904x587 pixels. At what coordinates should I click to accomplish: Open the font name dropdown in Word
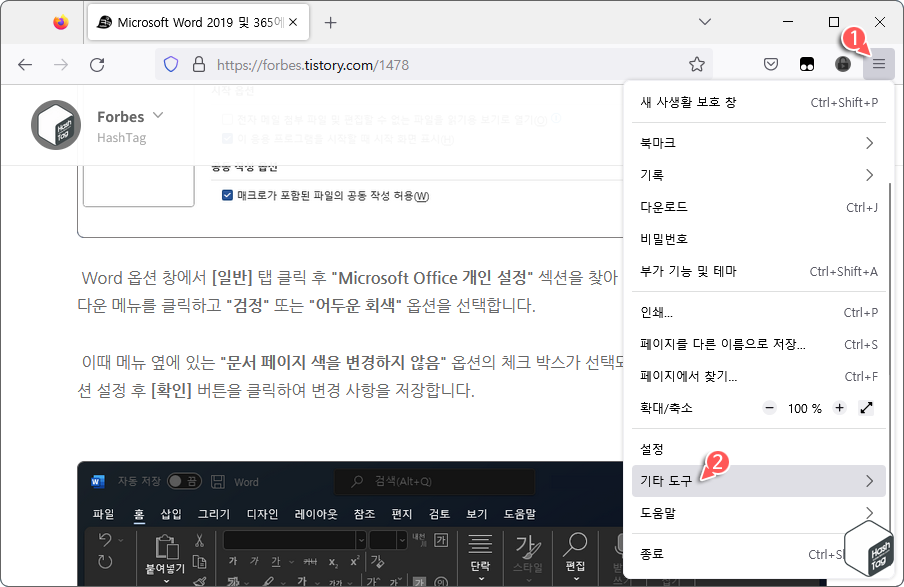coord(361,540)
